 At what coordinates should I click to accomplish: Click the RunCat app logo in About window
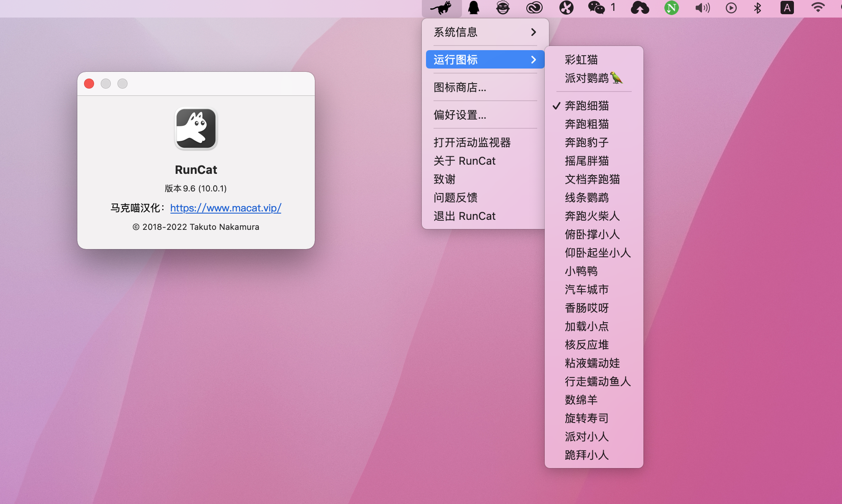(x=196, y=129)
